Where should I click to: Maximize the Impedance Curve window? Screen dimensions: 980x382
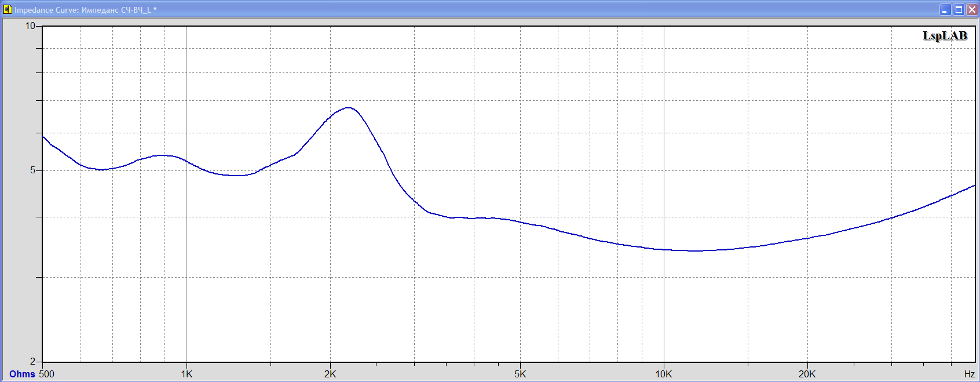[959, 9]
